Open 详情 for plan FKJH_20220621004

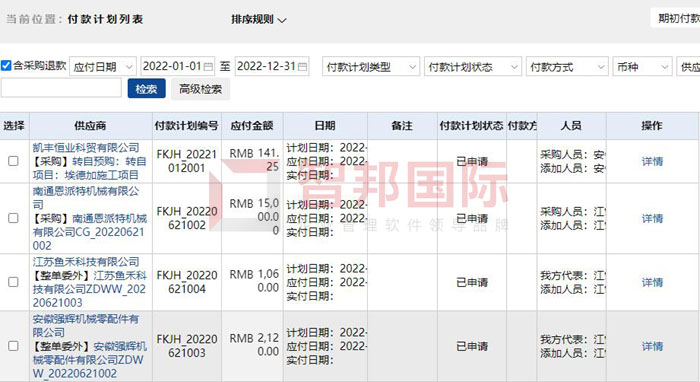(652, 282)
